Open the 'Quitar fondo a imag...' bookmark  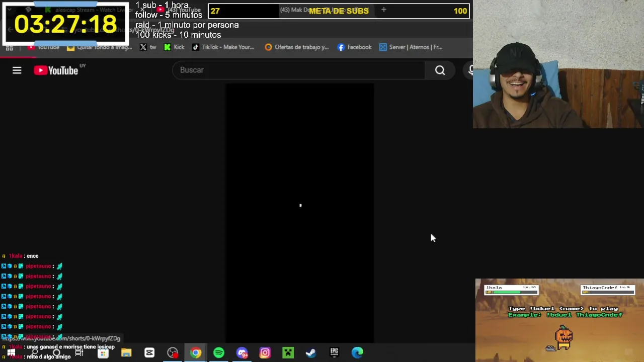pos(100,47)
